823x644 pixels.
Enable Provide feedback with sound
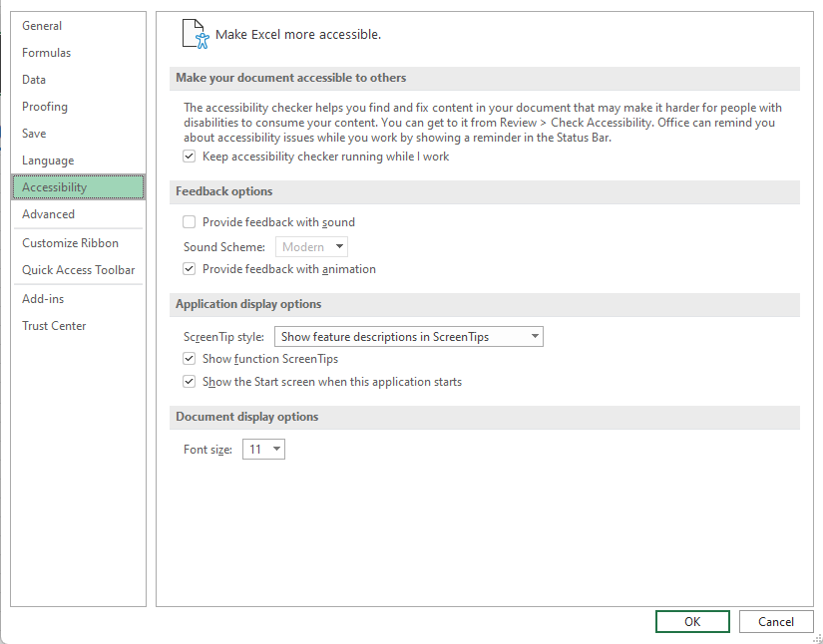click(x=189, y=222)
